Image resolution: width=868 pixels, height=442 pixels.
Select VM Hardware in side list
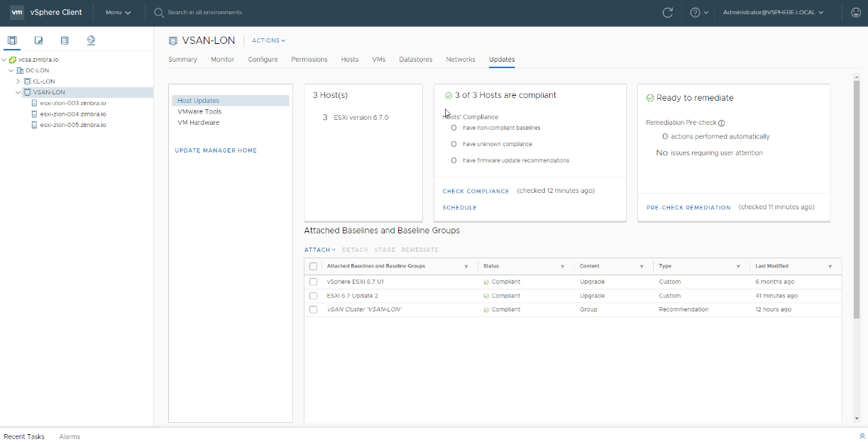(199, 123)
